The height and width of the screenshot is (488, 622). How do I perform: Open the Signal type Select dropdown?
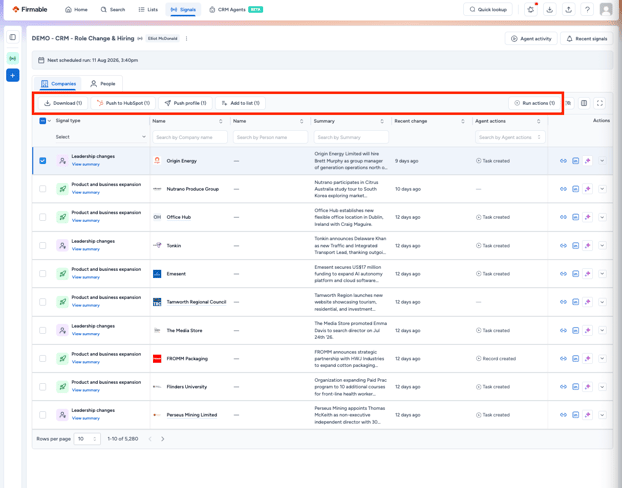[x=100, y=137]
